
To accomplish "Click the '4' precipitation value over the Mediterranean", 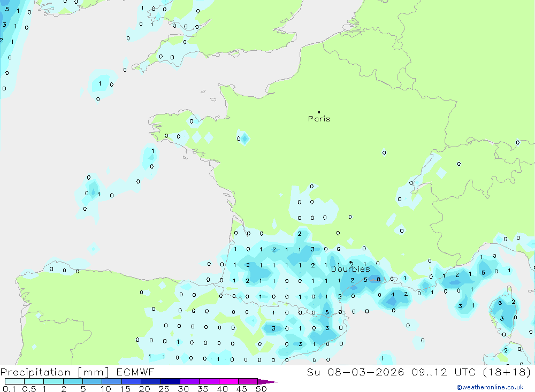I will tap(393, 295).
